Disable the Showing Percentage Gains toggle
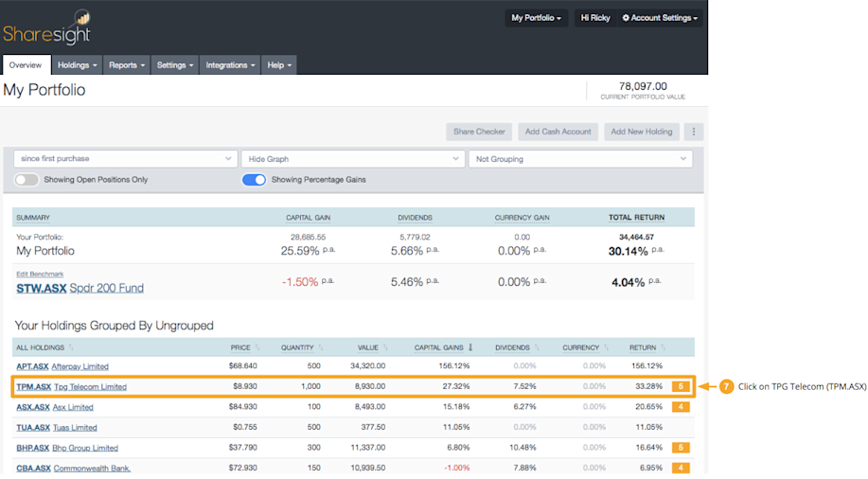 click(x=254, y=180)
